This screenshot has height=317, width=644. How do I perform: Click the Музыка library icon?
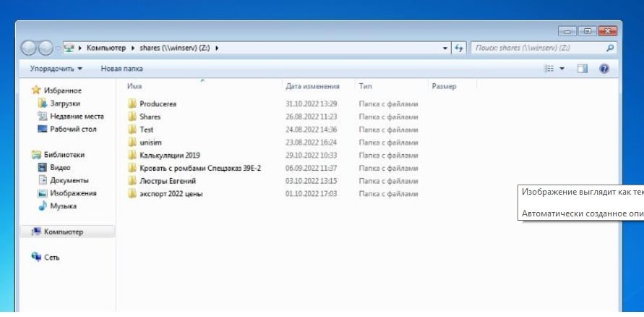click(43, 206)
